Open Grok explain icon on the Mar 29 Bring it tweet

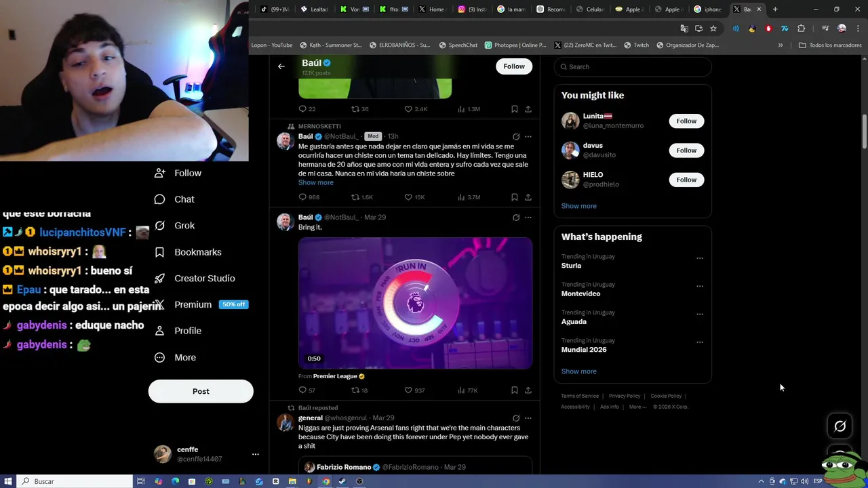[x=516, y=218]
